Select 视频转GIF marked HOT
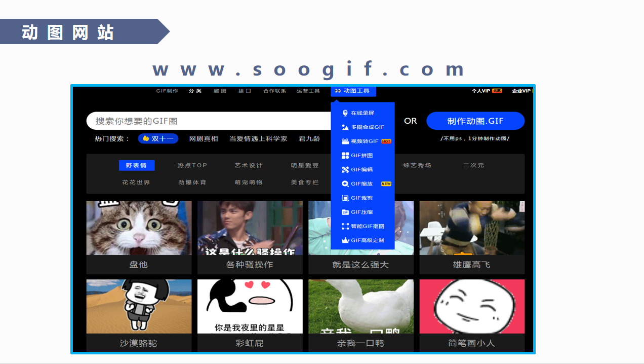This screenshot has height=364, width=644. coord(363,141)
